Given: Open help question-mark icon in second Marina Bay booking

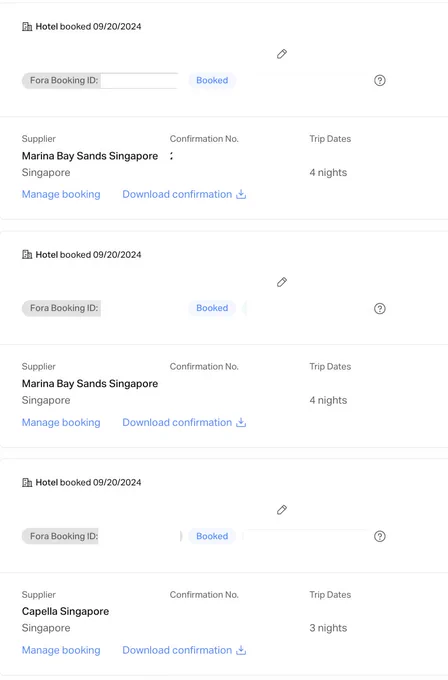Looking at the screenshot, I should coord(379,308).
